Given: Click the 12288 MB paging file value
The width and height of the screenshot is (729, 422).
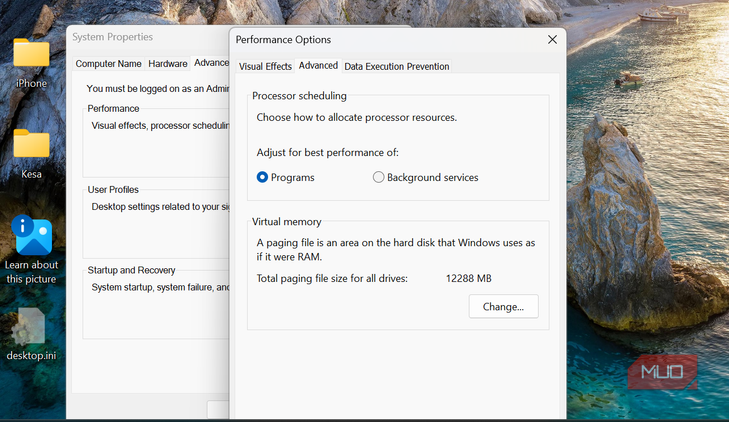Looking at the screenshot, I should click(469, 278).
